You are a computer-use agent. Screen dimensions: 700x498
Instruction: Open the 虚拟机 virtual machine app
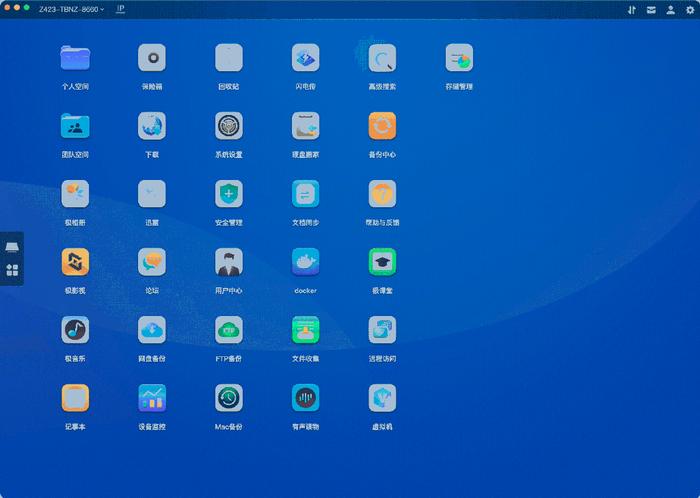tap(382, 398)
